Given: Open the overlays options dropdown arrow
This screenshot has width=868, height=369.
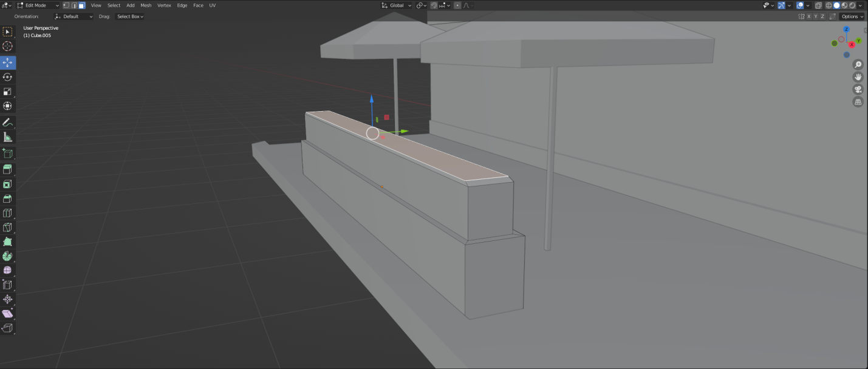Looking at the screenshot, I should pos(808,5).
